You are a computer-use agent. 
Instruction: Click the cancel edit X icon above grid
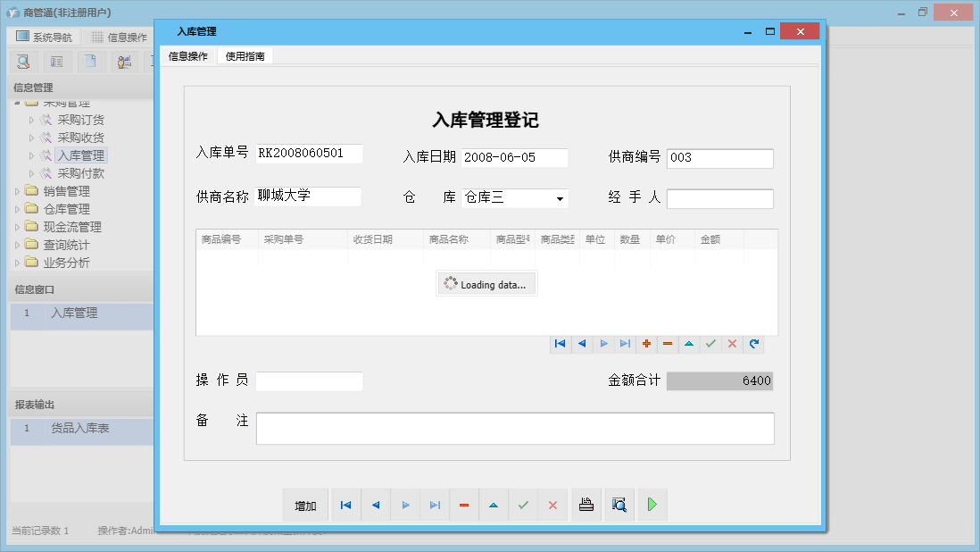[732, 344]
